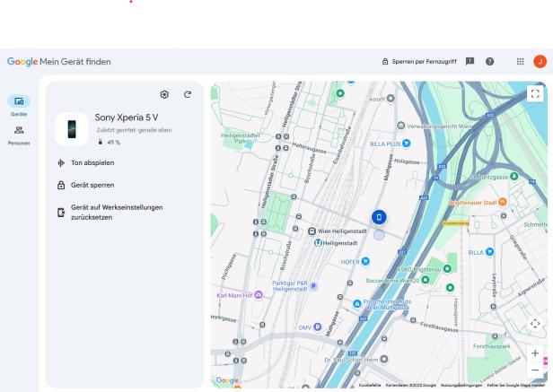Open the Google apps grid
Image resolution: width=553 pixels, height=392 pixels.
(520, 62)
